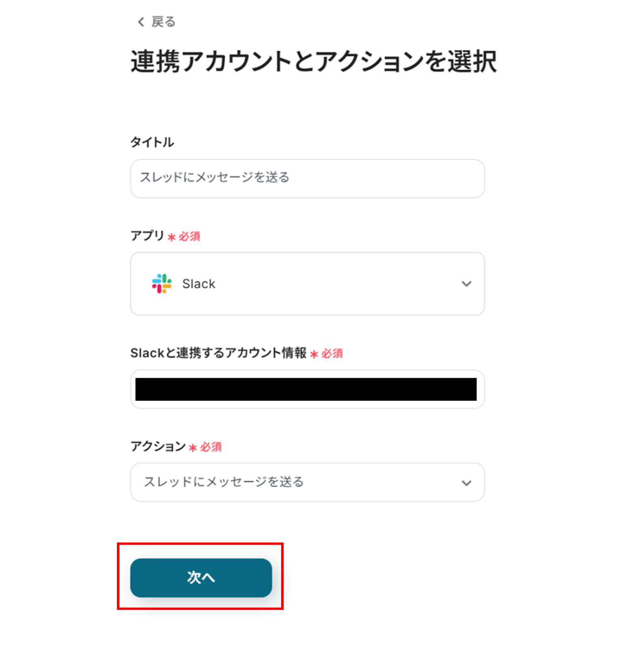Click the 必須 marker next to アクション
The width and height of the screenshot is (644, 647).
211,447
